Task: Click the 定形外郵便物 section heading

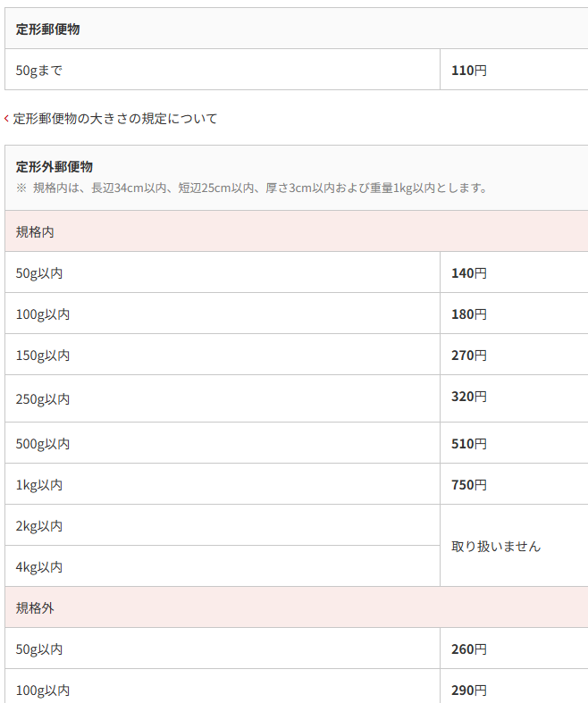Action: point(55,166)
